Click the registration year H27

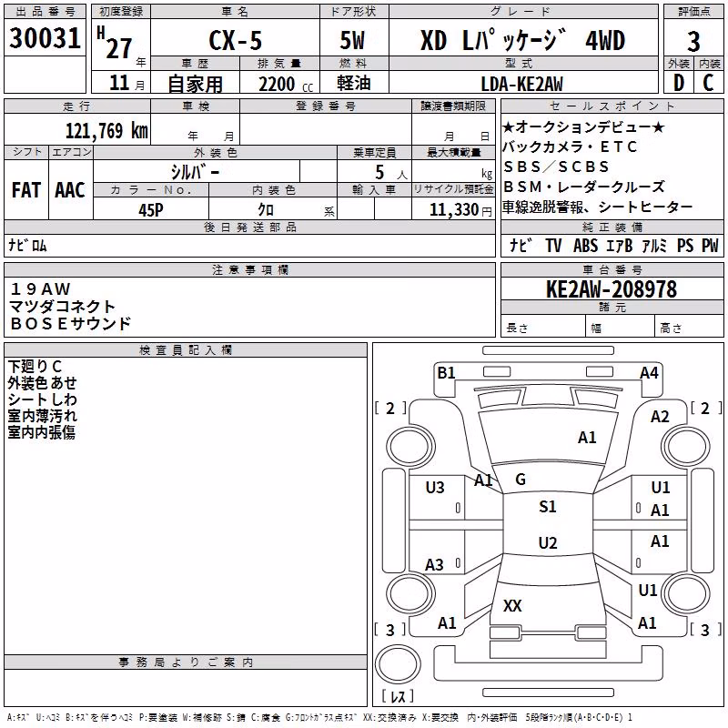coord(115,43)
